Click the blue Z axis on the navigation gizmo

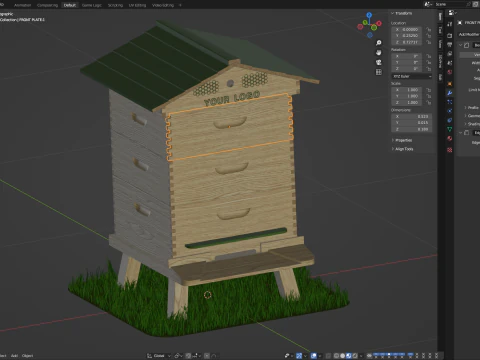coord(369,15)
